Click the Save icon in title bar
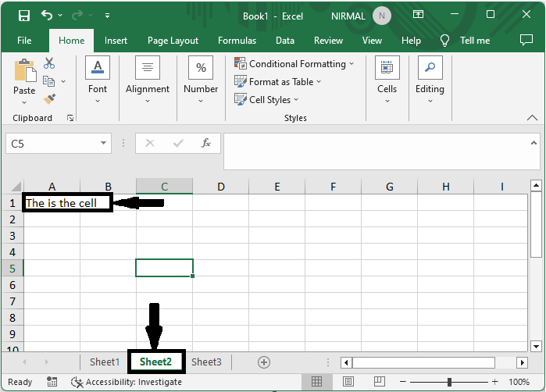This screenshot has width=546, height=392. (x=24, y=16)
